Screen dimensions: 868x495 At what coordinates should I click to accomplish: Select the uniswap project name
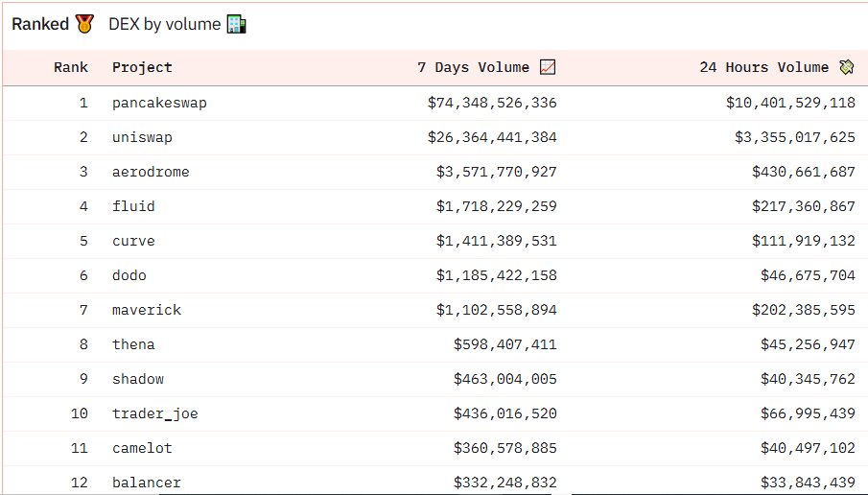tap(142, 137)
